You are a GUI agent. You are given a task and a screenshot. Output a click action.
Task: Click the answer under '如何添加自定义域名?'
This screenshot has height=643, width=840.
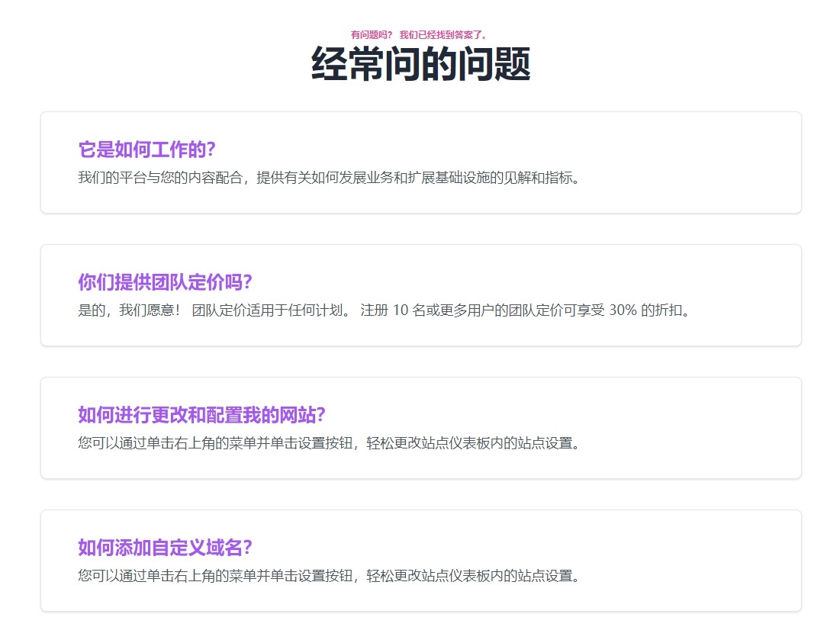[330, 576]
